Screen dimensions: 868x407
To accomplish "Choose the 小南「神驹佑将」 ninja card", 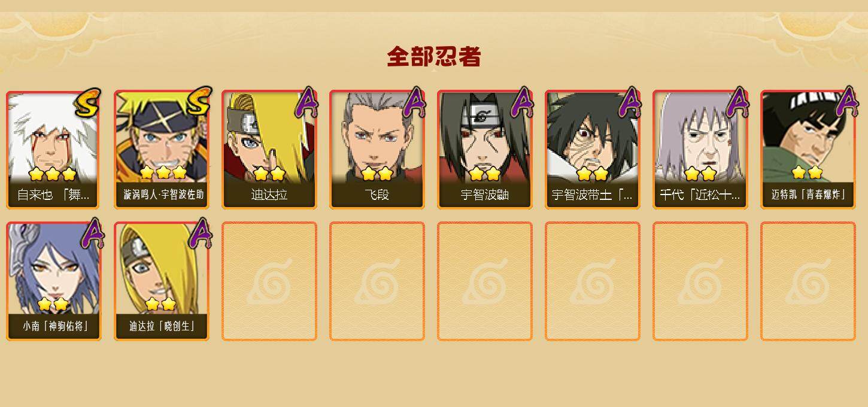I will point(54,281).
